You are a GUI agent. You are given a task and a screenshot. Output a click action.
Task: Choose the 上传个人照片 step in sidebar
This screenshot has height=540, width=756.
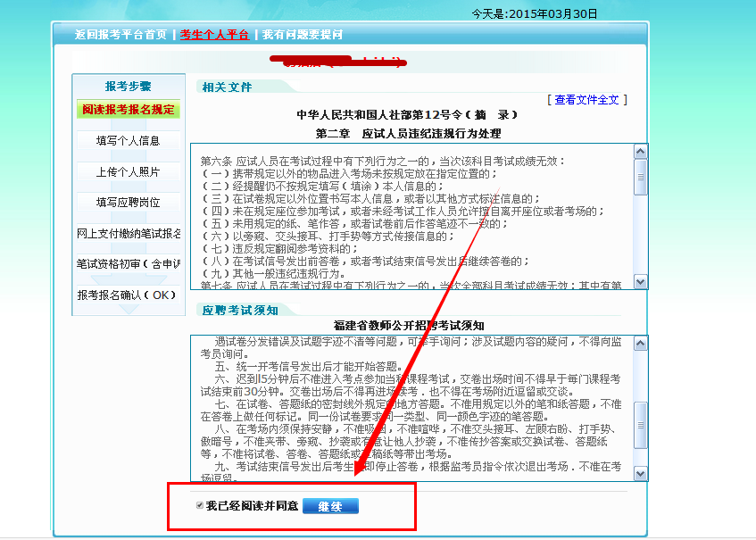tap(129, 172)
